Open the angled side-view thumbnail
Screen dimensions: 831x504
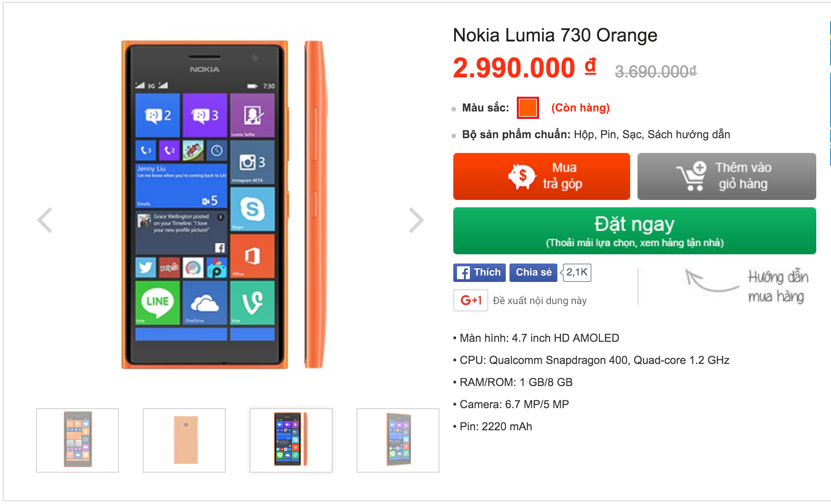click(398, 439)
